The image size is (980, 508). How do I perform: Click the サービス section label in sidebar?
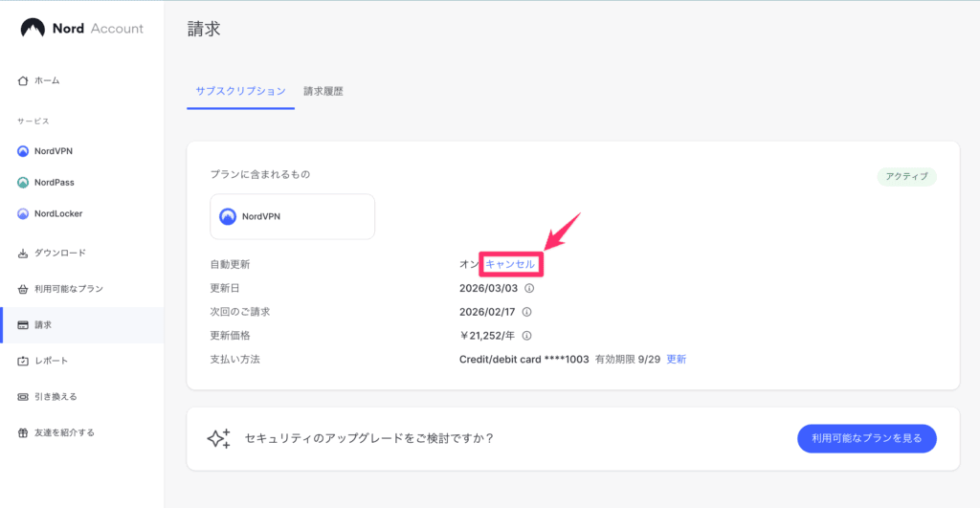[x=33, y=121]
